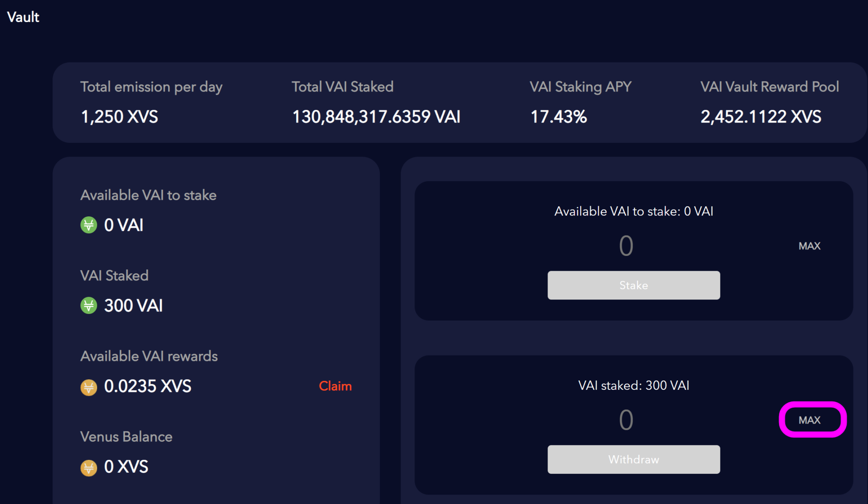The height and width of the screenshot is (504, 868).
Task: Click the 130,848,317.6359 VAI total staked value
Action: pos(376,117)
